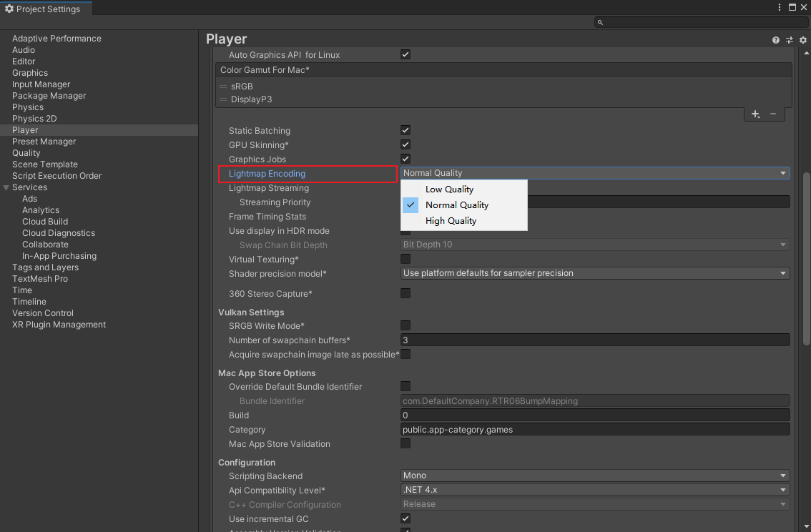Open the Player help documentation icon
The width and height of the screenshot is (811, 532).
pyautogui.click(x=775, y=40)
